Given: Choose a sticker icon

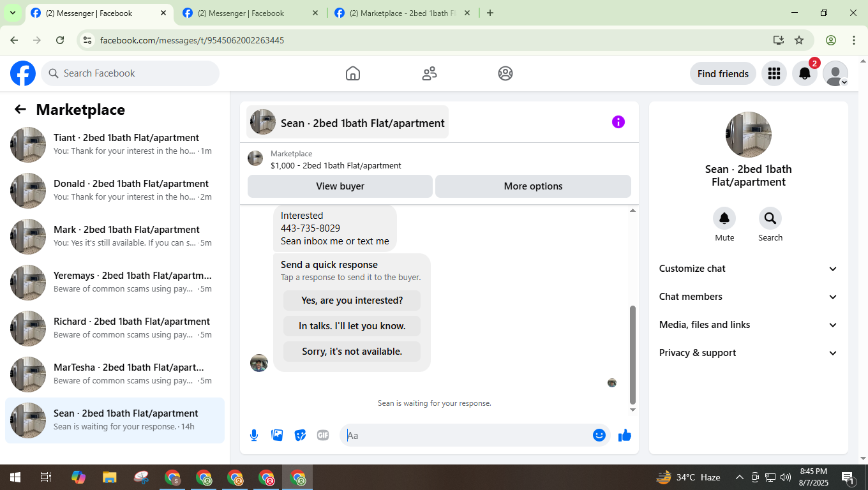Looking at the screenshot, I should pos(300,435).
